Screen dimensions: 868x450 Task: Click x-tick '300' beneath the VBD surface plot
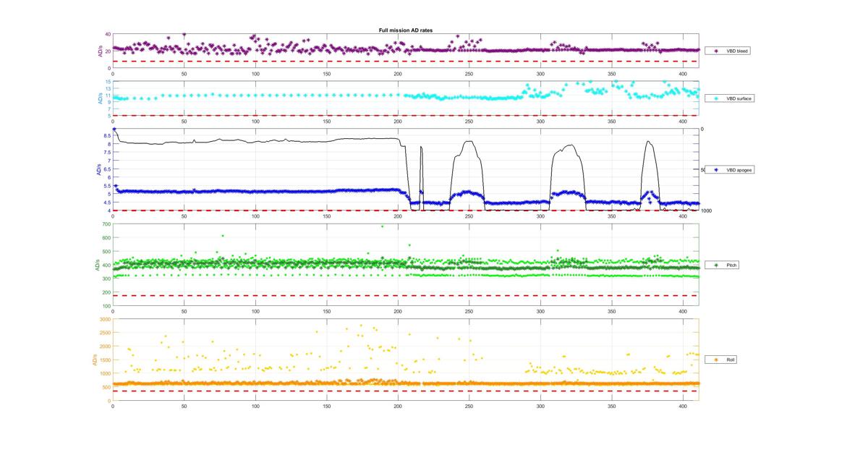541,121
